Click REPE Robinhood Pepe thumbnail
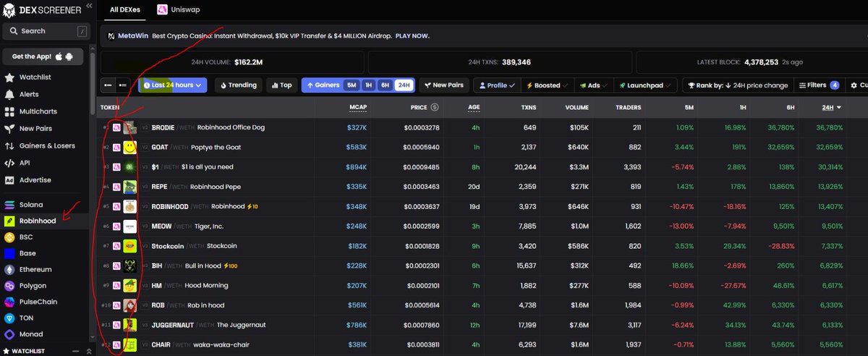 point(130,187)
